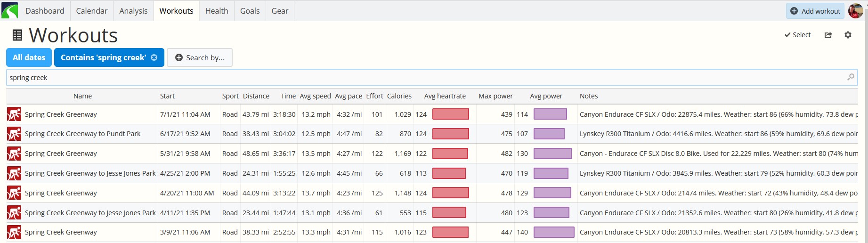The image size is (868, 243).
Task: Open Spring Creek Greenway to Pundt Park workout
Action: [x=83, y=134]
